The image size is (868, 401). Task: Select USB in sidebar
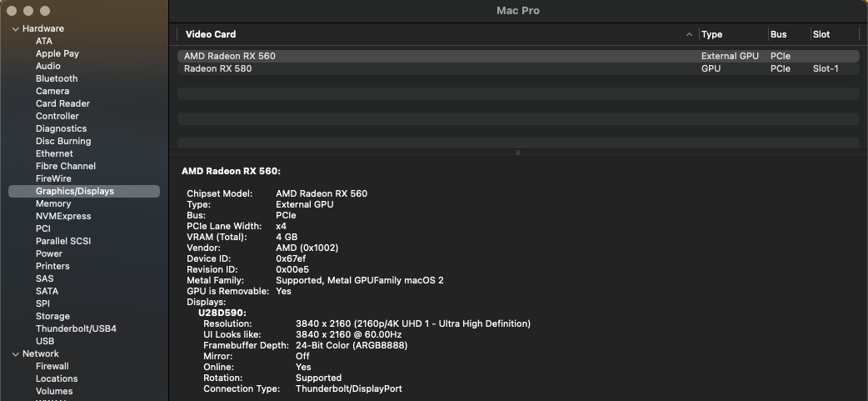pos(45,341)
